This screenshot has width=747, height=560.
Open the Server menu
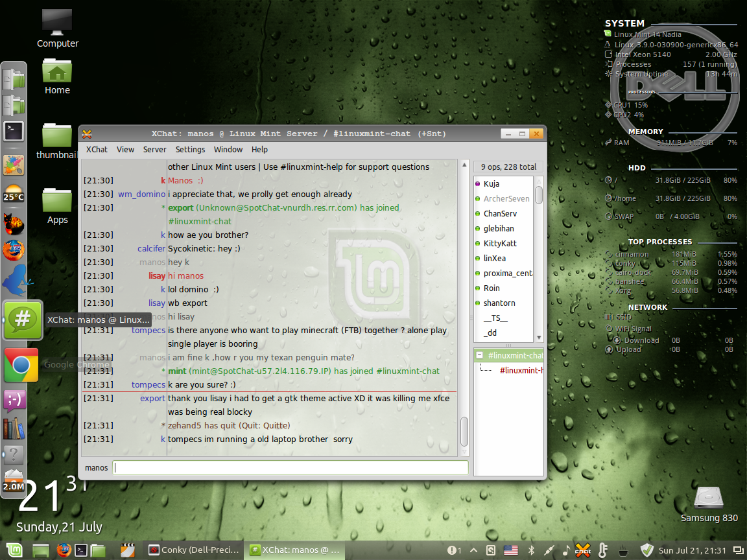point(155,150)
